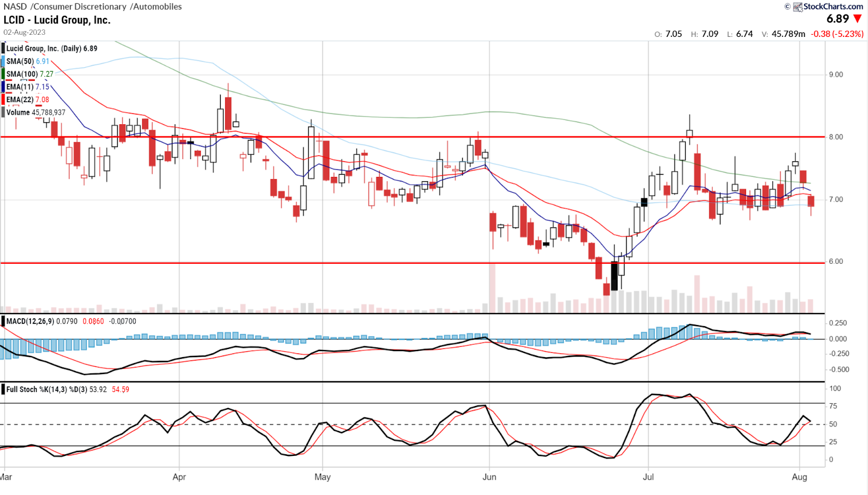
Task: Click the "-0.500" MACD axis label
Action: pyautogui.click(x=839, y=370)
